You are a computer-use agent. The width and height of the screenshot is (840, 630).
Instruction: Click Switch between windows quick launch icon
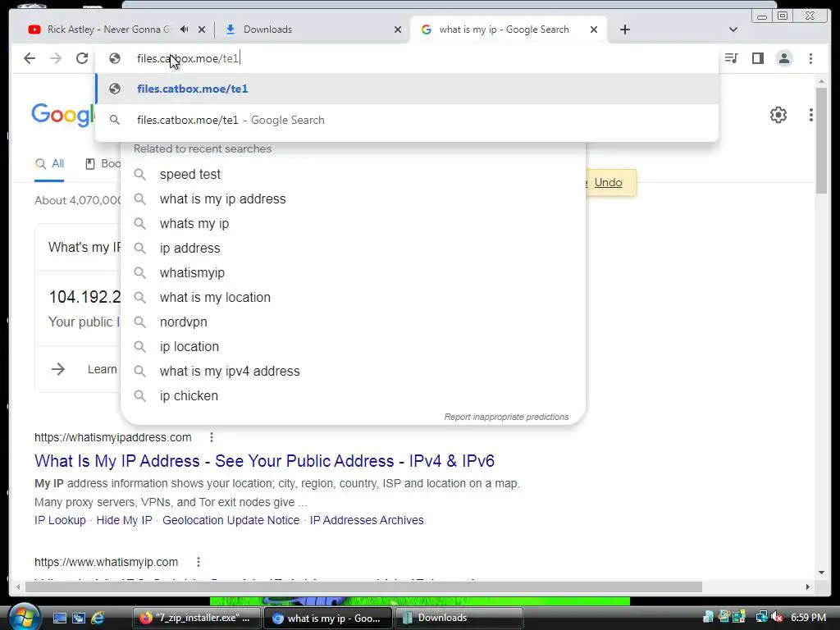[x=79, y=619]
